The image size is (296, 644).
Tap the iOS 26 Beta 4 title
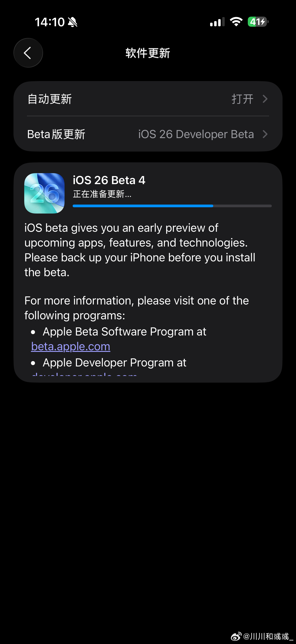point(109,180)
